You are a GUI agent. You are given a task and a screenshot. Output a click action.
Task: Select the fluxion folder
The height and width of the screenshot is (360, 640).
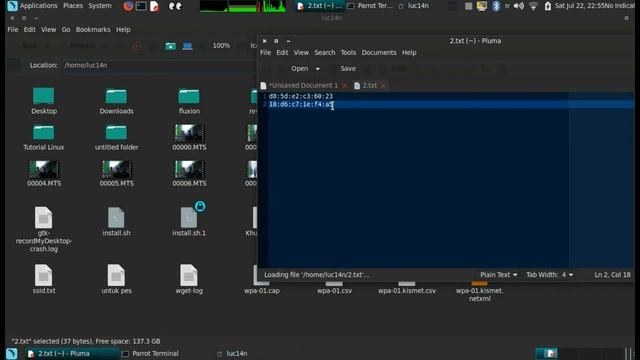[x=189, y=96]
